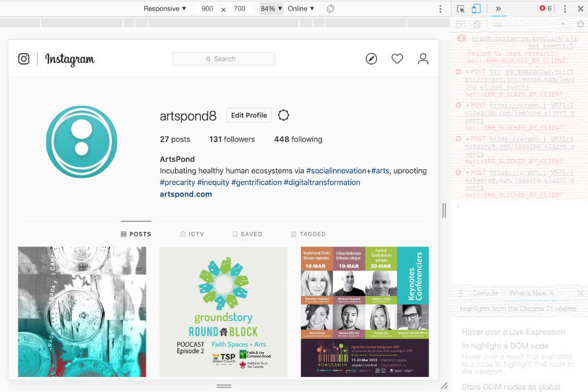Screen dimensions: 588x392
Task: Toggle the console sidebar
Action: pos(460,24)
